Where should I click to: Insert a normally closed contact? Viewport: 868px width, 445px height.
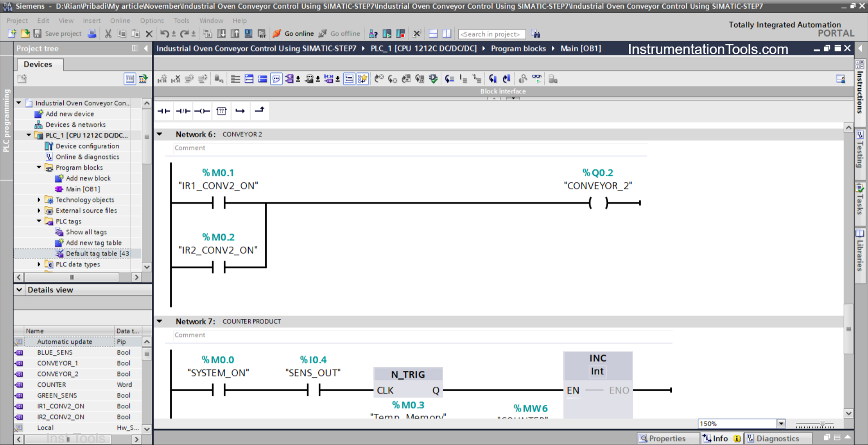[183, 111]
